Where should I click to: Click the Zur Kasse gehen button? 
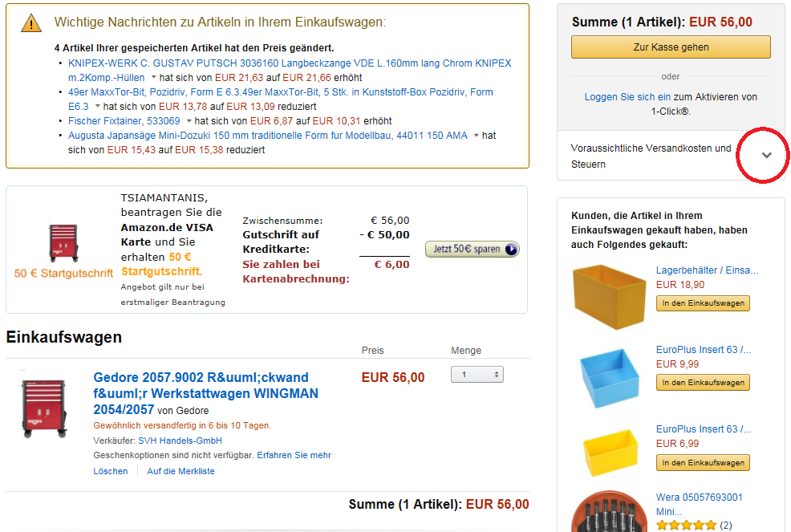click(671, 47)
